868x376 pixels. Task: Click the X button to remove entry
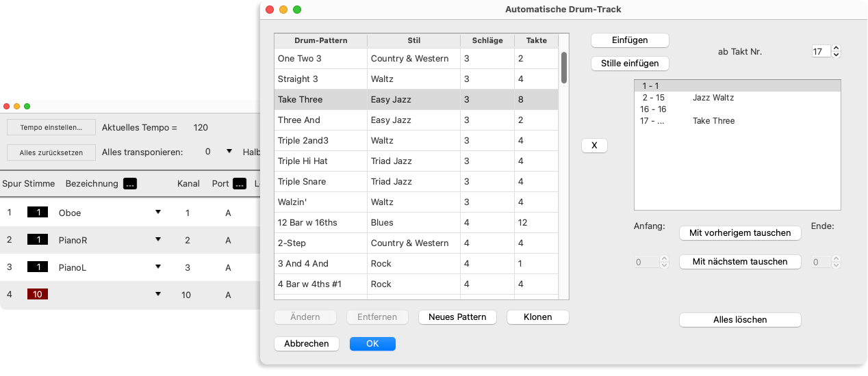[x=594, y=146]
